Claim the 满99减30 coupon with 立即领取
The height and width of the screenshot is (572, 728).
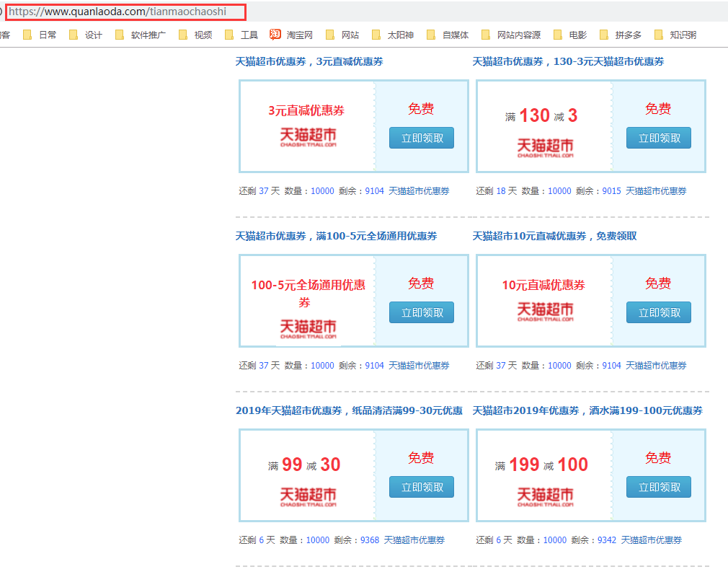[422, 487]
